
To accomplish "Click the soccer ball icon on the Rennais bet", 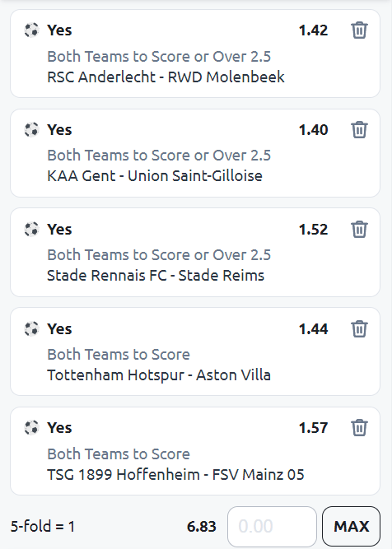I will 31,230.
